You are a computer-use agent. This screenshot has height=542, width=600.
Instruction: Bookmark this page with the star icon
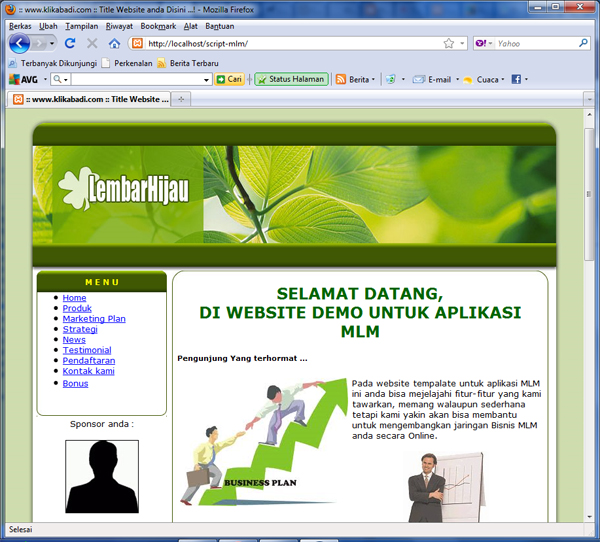pos(449,44)
